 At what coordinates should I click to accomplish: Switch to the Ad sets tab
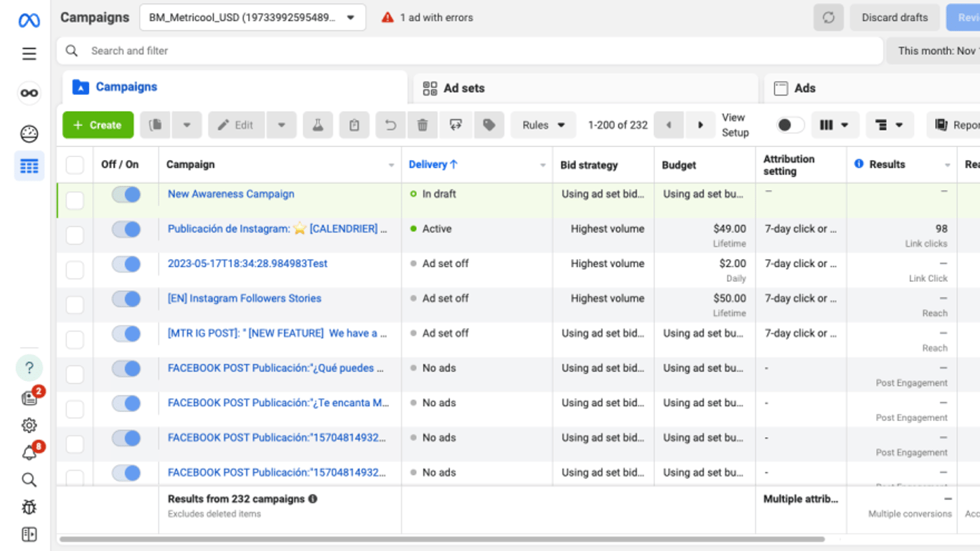pos(463,88)
